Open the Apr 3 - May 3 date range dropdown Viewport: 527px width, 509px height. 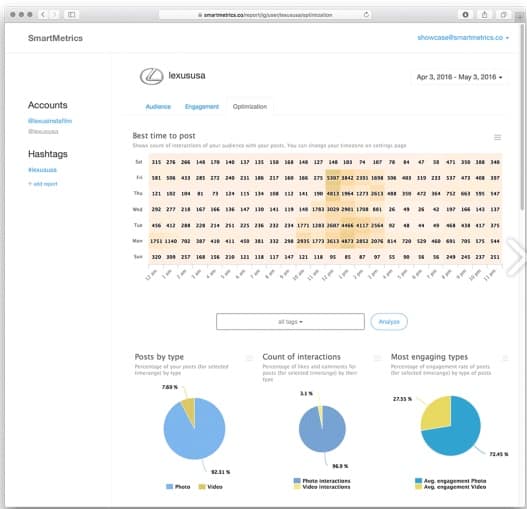pyautogui.click(x=459, y=77)
